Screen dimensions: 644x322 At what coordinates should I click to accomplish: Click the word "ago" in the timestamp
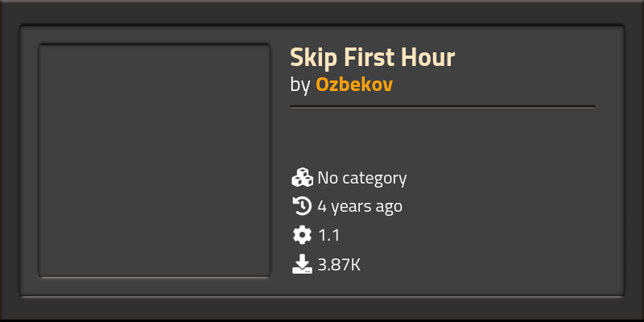point(387,207)
